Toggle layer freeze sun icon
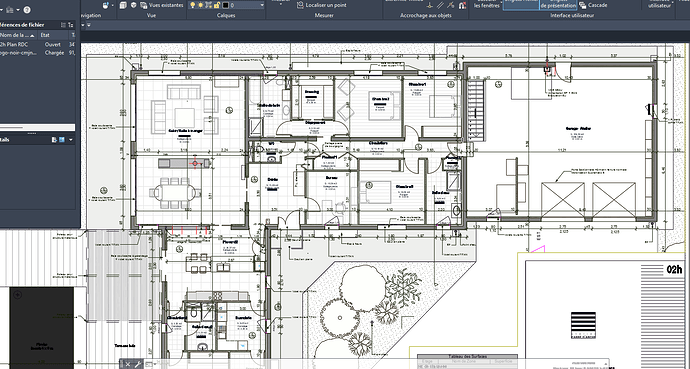 [x=201, y=5]
